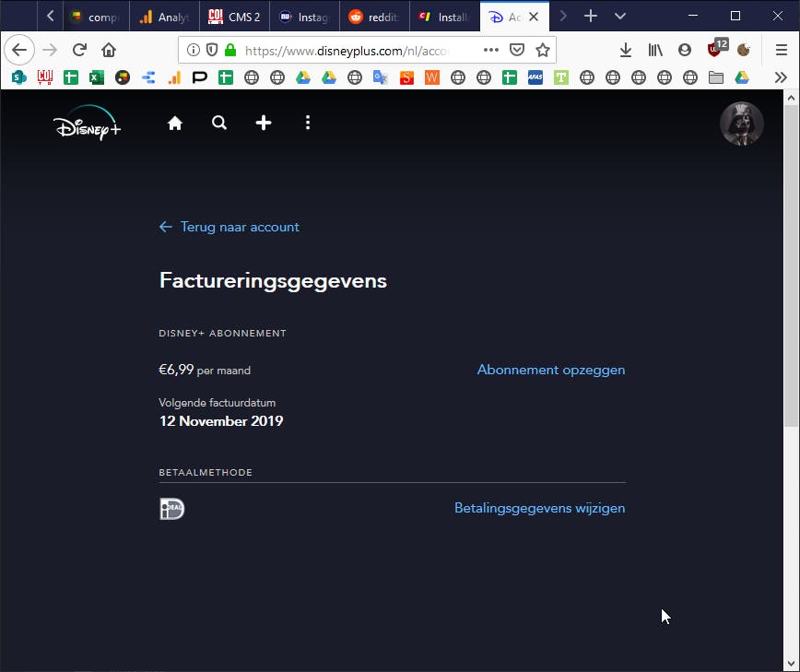The image size is (800, 672).
Task: Open uBlock Origin extension with 12 badge
Action: pyautogui.click(x=717, y=48)
